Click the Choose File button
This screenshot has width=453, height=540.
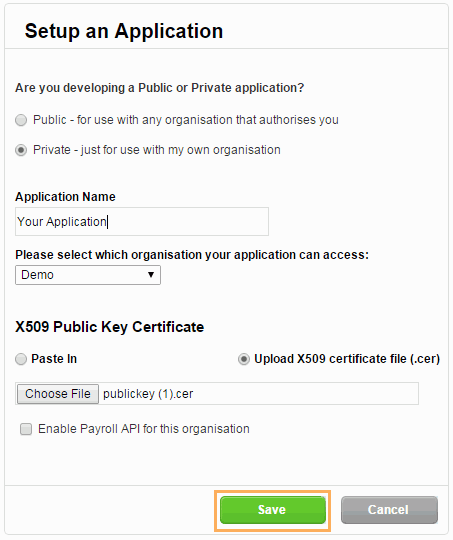(58, 394)
